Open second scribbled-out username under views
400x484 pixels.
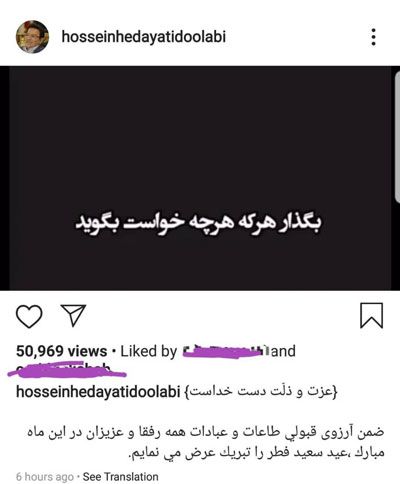coord(67,370)
